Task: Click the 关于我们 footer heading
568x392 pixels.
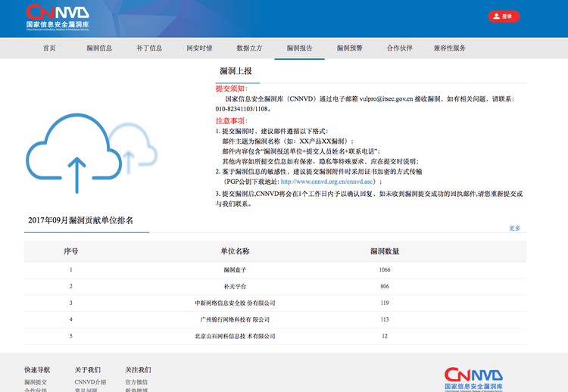Action: (88, 370)
